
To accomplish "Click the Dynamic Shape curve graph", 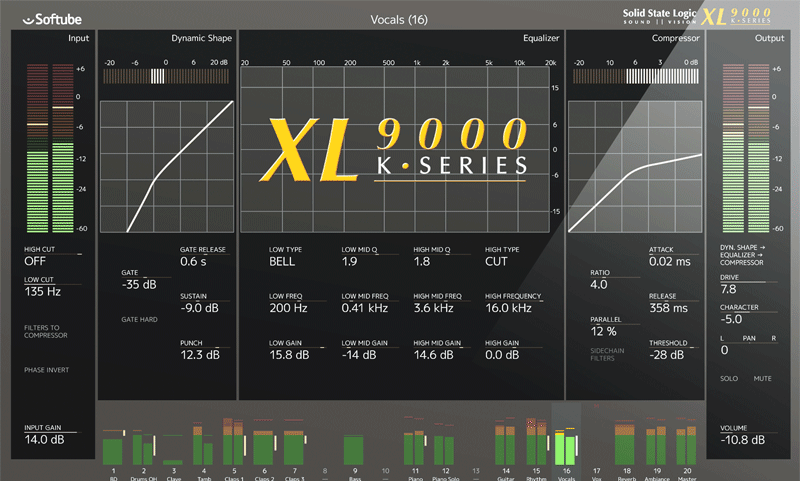I will 167,167.
